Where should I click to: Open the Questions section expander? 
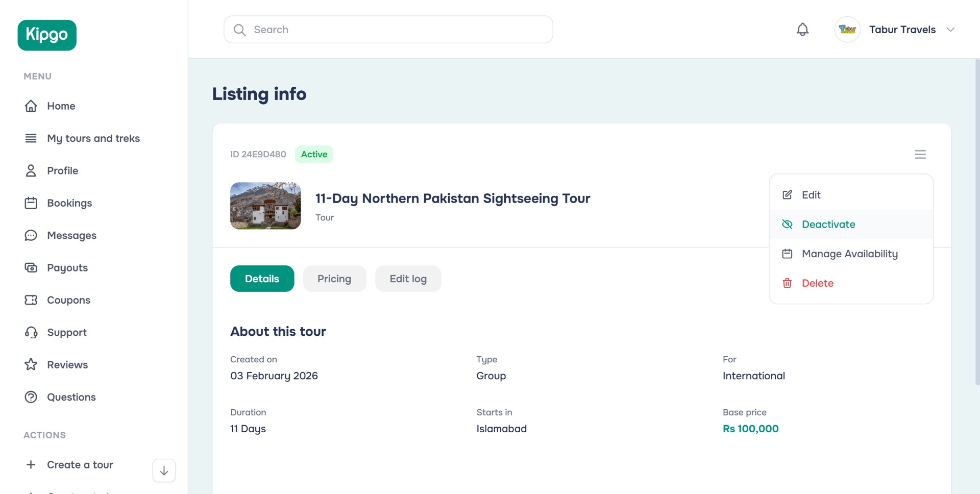(31, 397)
